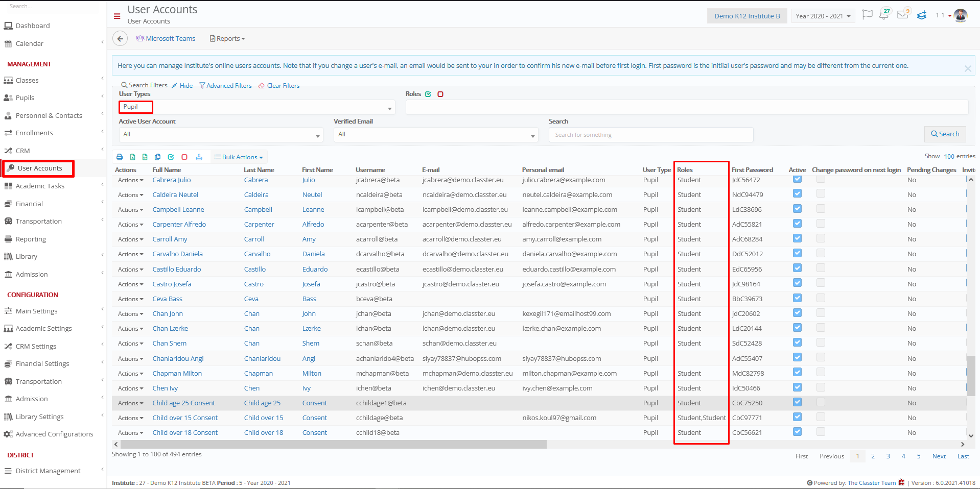Check change-password box for Chen Ivy
Image resolution: width=980 pixels, height=489 pixels.
[821, 387]
